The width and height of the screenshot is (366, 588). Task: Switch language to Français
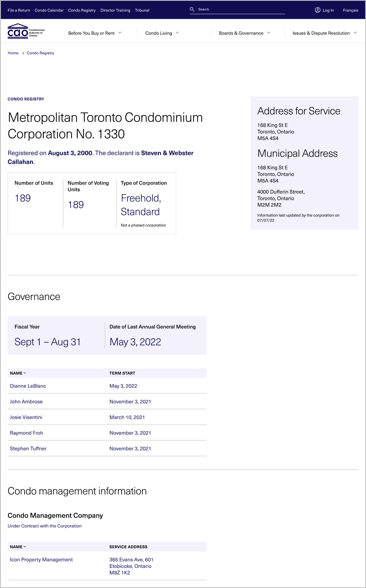point(350,10)
